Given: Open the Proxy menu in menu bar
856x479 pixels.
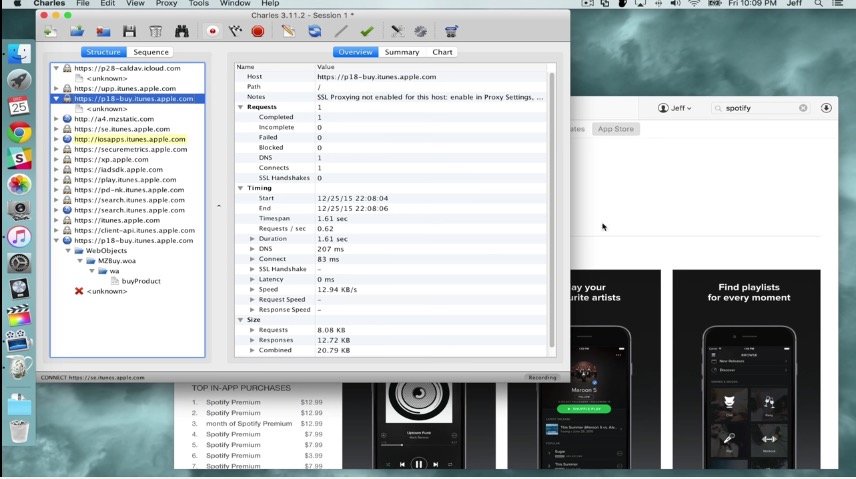Looking at the screenshot, I should 166,3.
